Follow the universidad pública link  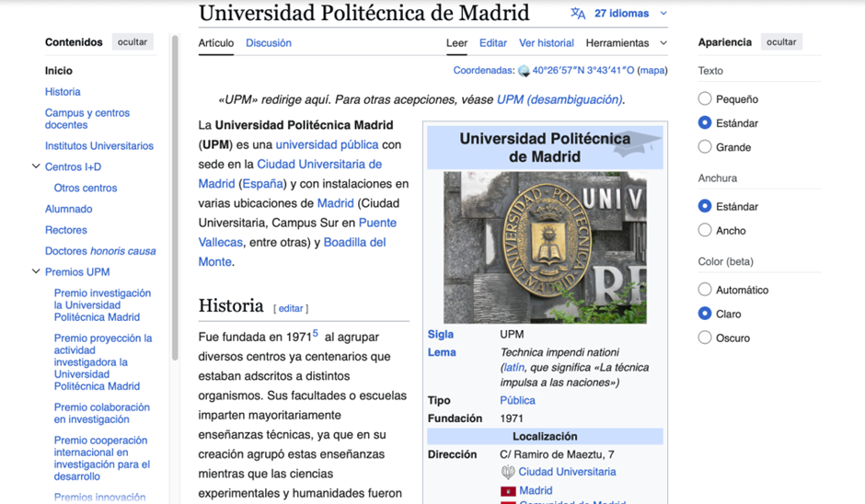point(327,144)
